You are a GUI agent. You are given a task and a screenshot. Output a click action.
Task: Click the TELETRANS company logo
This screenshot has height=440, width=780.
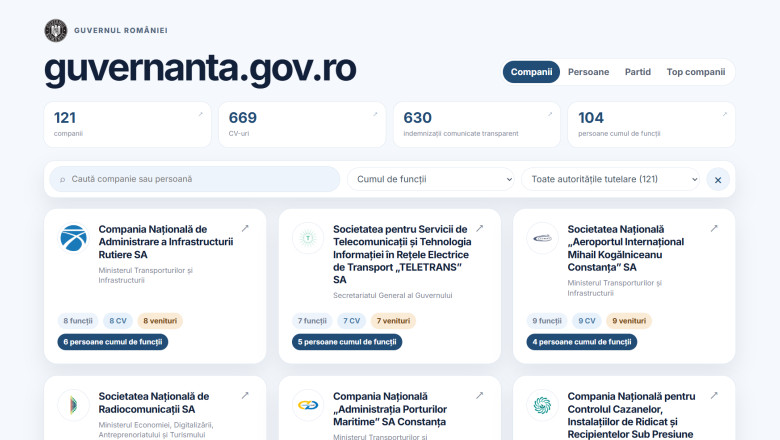308,238
